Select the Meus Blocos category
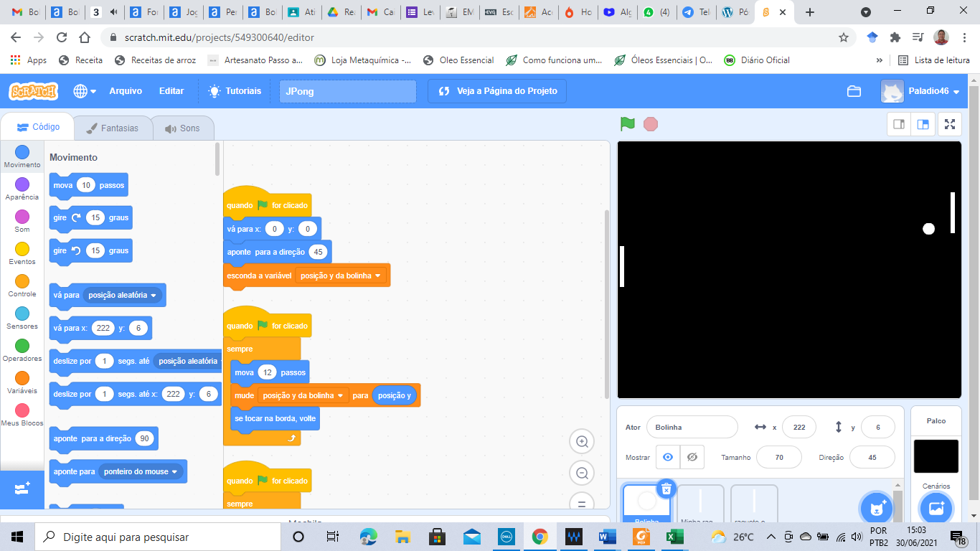The height and width of the screenshot is (551, 980). (22, 415)
